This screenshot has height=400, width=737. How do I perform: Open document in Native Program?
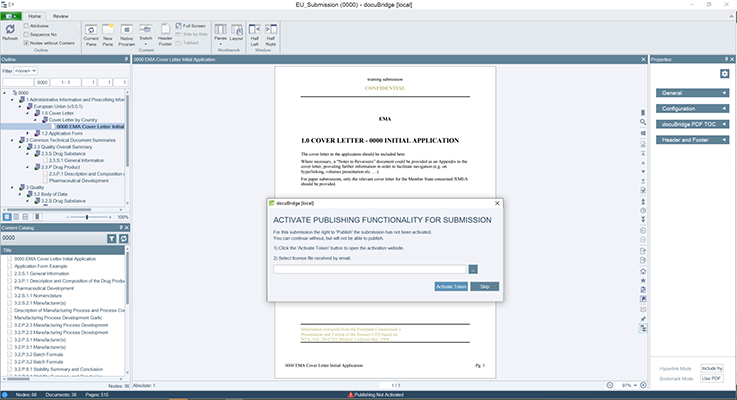pos(126,35)
